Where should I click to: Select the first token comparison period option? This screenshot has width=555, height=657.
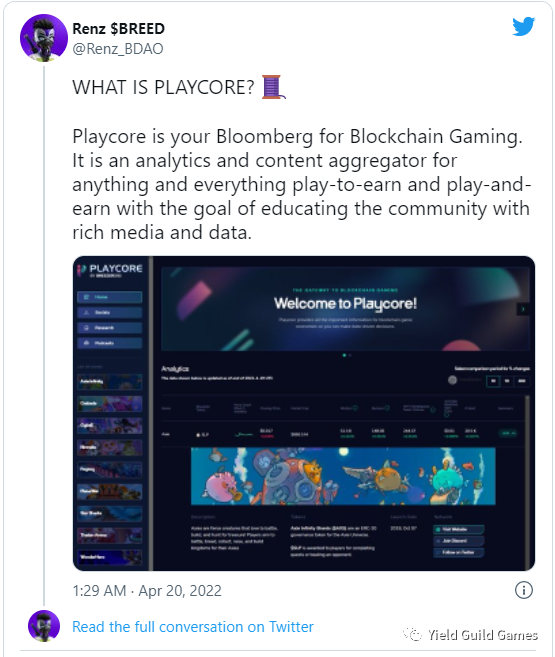pos(493,381)
